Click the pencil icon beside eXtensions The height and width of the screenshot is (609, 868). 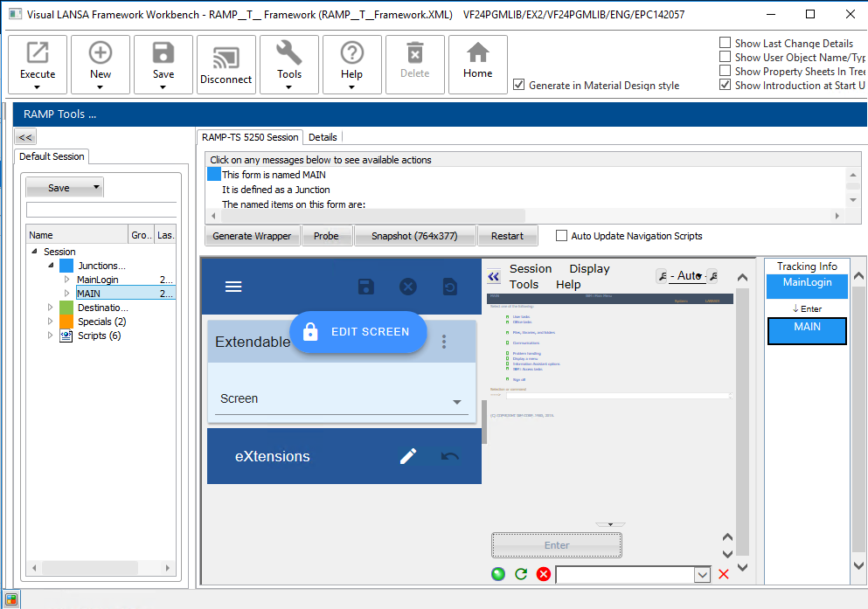click(x=408, y=456)
